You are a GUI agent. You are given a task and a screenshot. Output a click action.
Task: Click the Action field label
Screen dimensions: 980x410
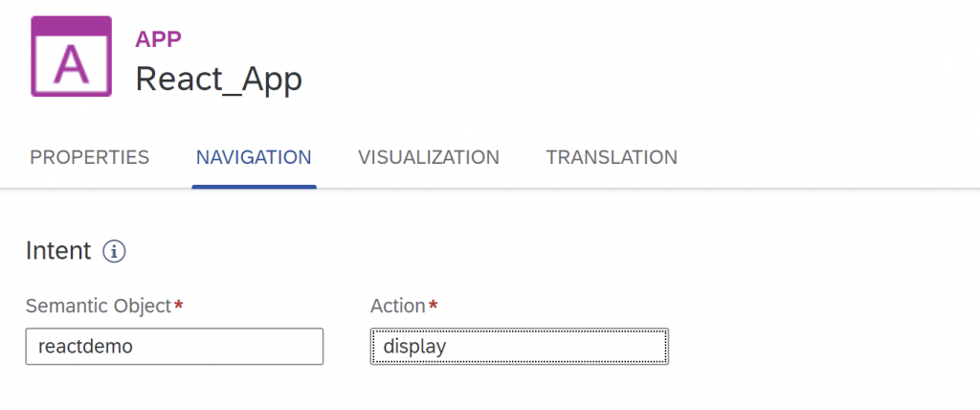(398, 306)
